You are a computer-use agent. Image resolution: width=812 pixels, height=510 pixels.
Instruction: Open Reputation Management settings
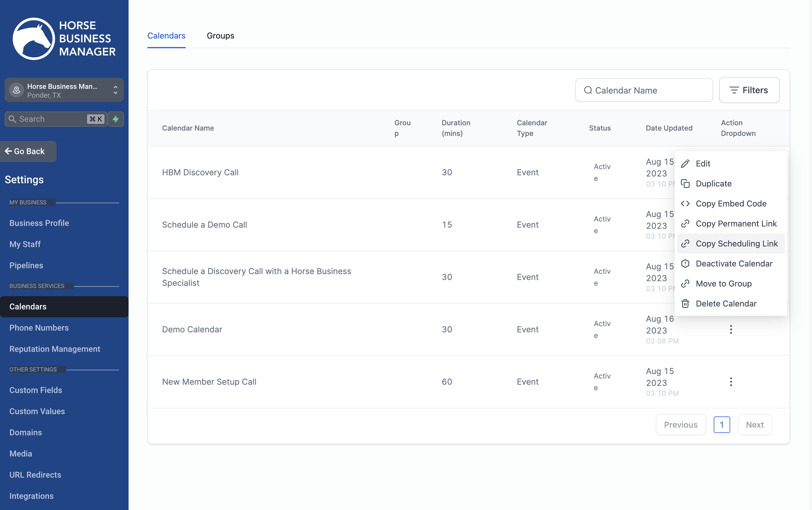point(55,349)
